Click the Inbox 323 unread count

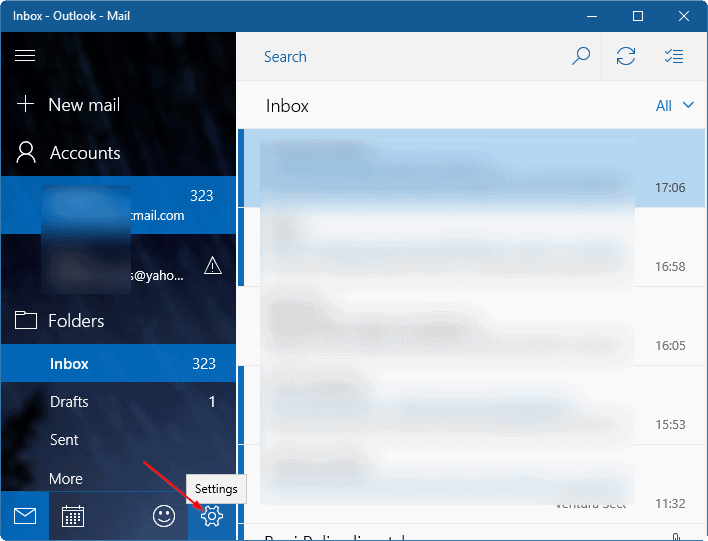[204, 364]
